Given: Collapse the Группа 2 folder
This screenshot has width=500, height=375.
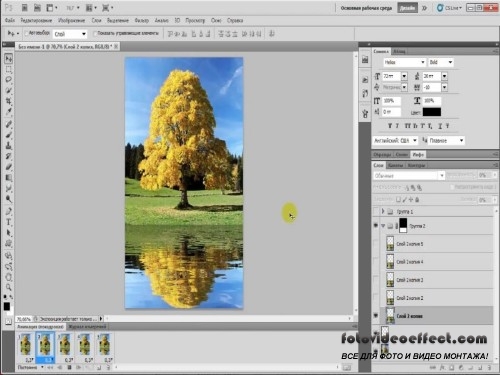Looking at the screenshot, I should 383,226.
